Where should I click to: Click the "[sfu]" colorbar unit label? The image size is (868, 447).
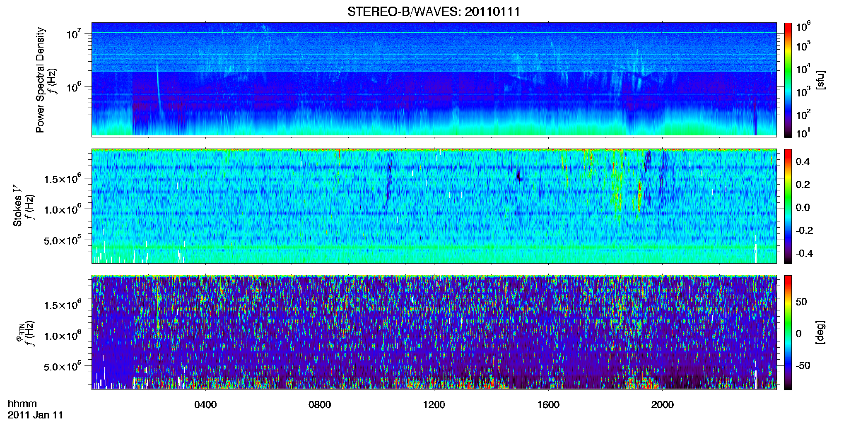pos(820,80)
